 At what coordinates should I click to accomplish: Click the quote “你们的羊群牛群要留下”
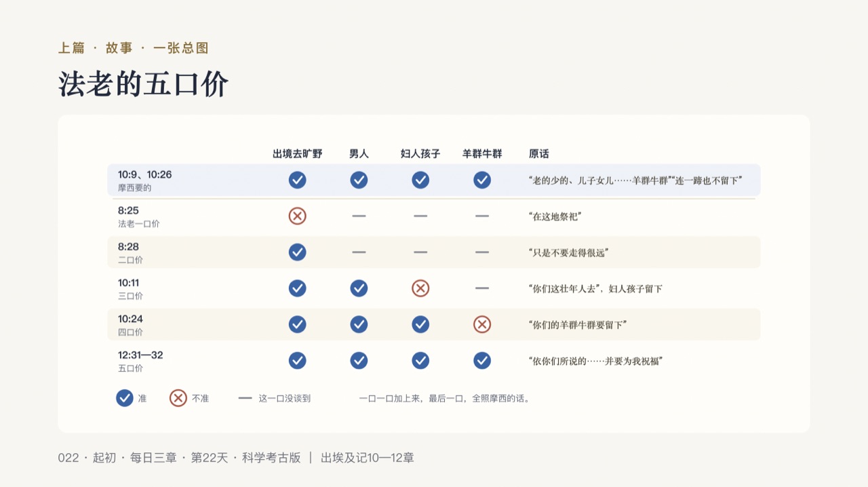click(577, 325)
